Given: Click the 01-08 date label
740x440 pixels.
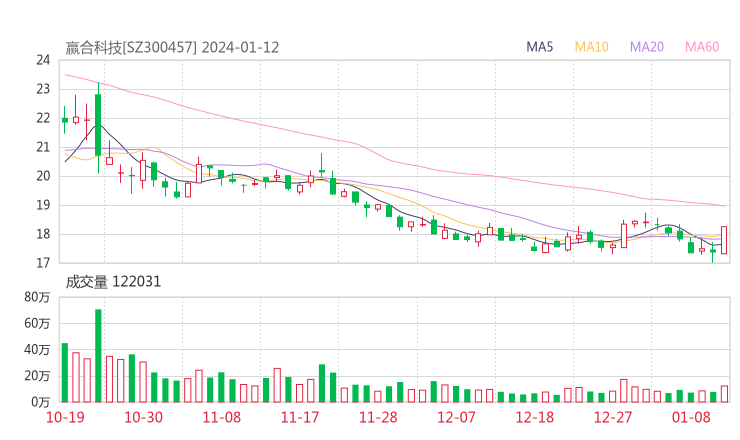Looking at the screenshot, I should (x=690, y=417).
